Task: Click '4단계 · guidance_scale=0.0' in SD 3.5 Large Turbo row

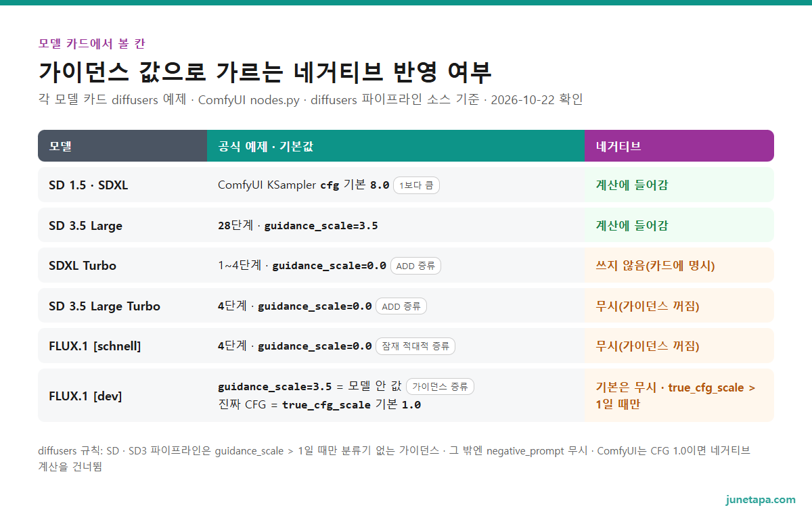Action: click(294, 306)
